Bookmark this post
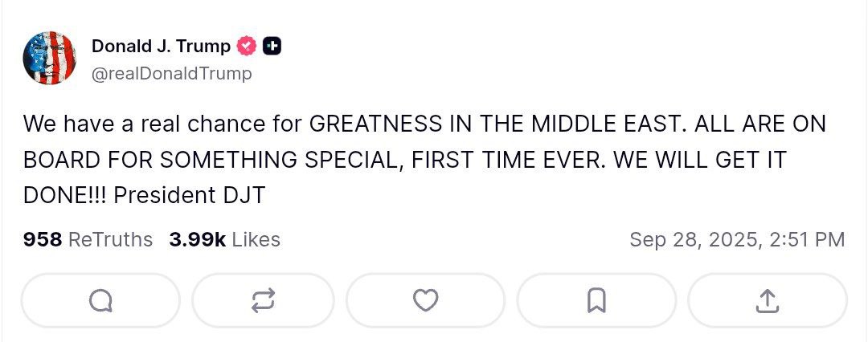This screenshot has height=342, width=868. pyautogui.click(x=596, y=301)
